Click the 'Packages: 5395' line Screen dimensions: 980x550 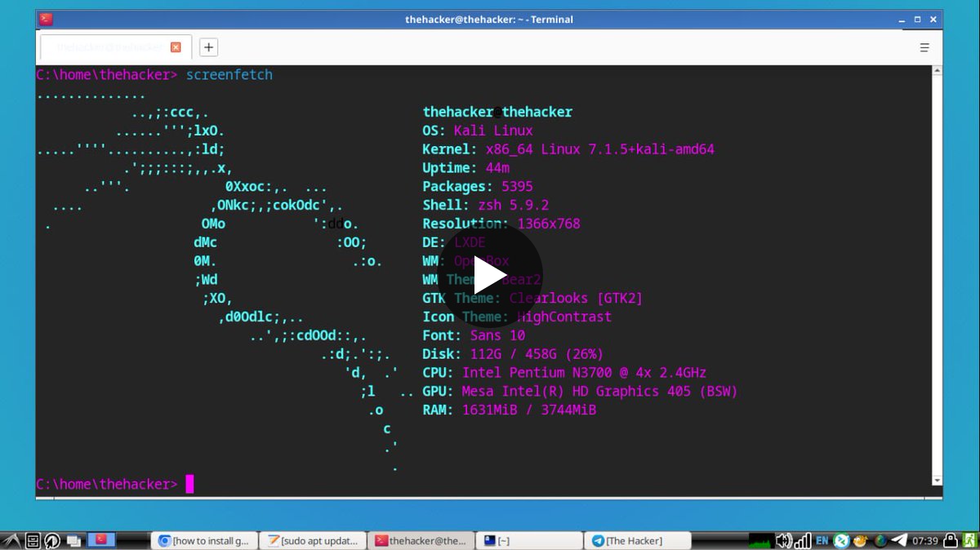tap(478, 187)
